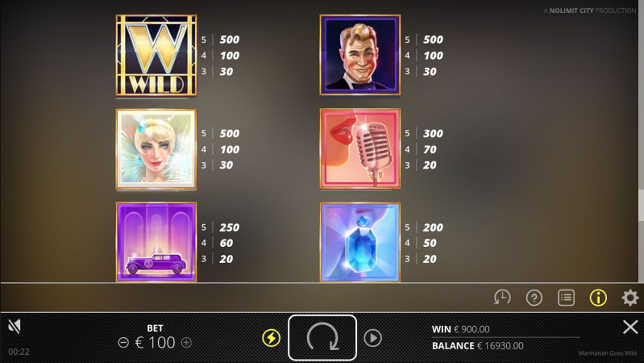The image size is (644, 363).
Task: Open the help question mark icon
Action: (x=534, y=297)
